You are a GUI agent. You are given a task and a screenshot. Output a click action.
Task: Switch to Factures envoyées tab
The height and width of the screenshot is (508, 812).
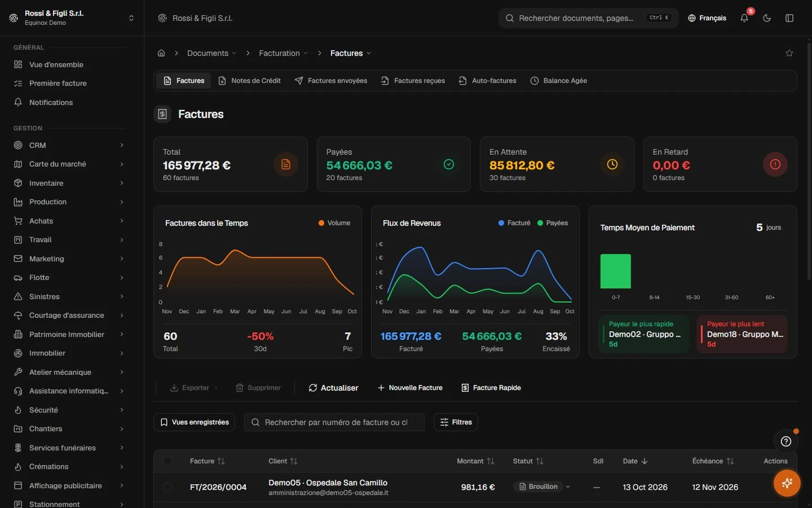click(x=331, y=81)
